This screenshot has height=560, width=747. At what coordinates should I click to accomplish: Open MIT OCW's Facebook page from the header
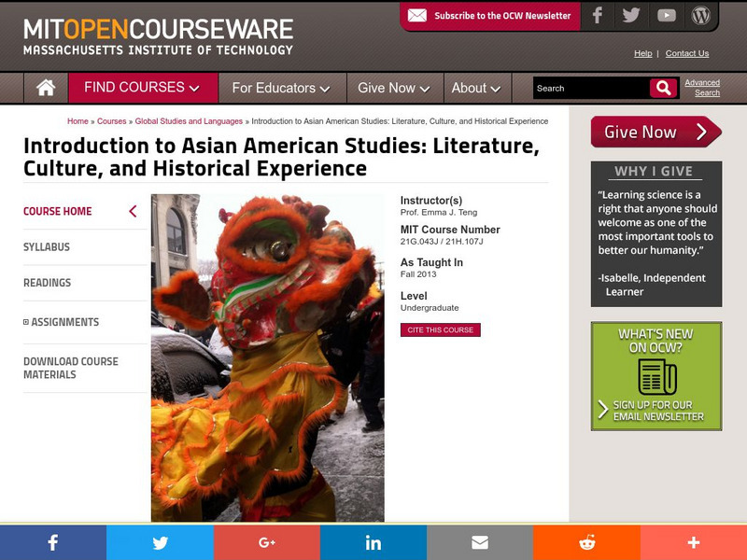coord(597,16)
